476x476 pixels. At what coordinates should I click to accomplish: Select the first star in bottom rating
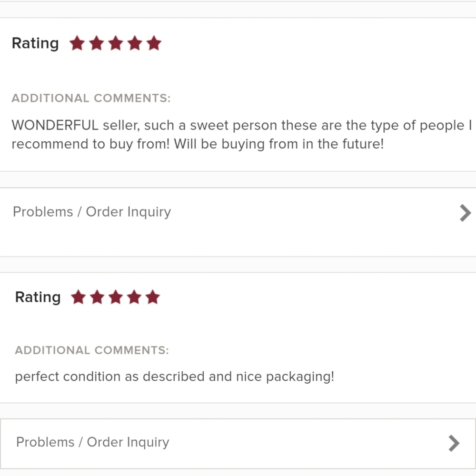79,297
